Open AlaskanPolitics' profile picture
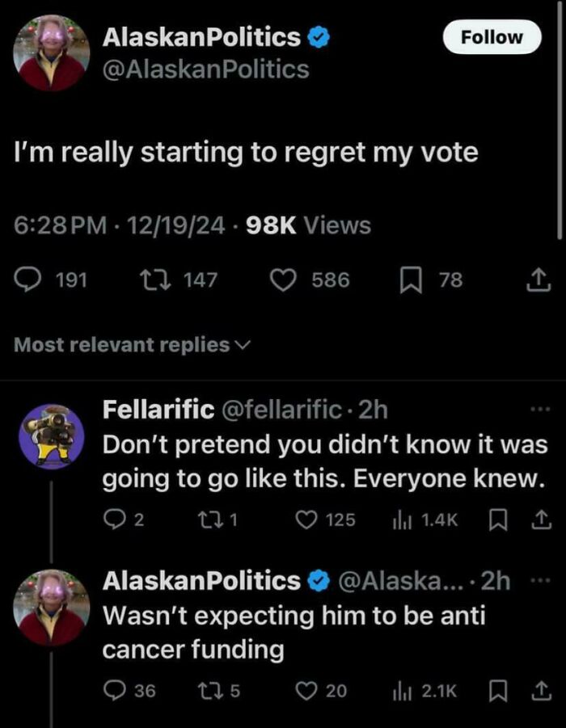566x728 pixels. point(50,52)
